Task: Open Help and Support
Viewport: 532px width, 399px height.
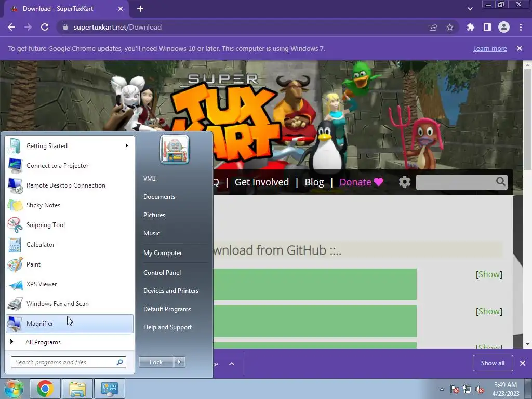Action: [167, 327]
